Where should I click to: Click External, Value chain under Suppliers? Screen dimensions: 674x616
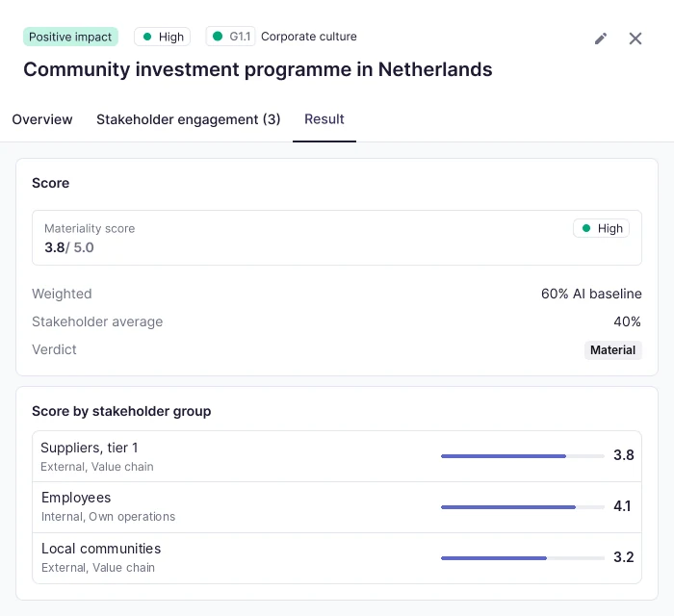(97, 467)
